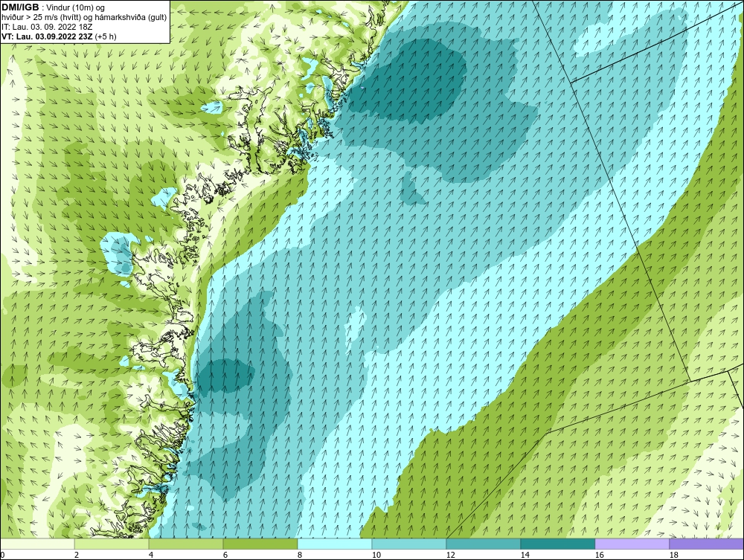The height and width of the screenshot is (560, 744).
Task: Click the legend value 12
Action: pos(450,555)
